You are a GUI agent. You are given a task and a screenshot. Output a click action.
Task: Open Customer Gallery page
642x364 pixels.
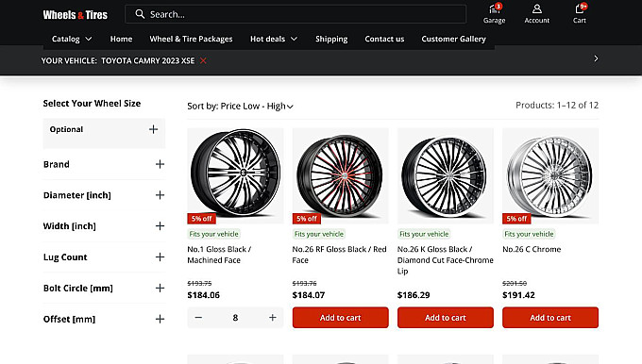click(454, 39)
